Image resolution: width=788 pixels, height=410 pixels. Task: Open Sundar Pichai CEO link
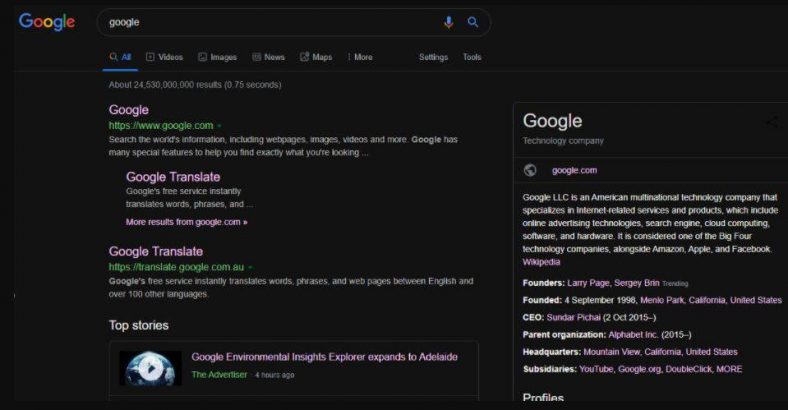573,318
